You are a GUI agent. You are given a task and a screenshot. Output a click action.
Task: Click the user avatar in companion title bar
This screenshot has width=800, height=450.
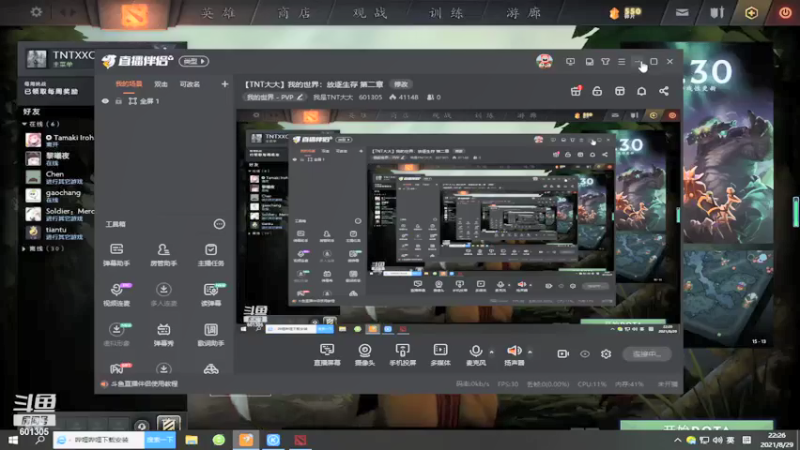pos(544,61)
